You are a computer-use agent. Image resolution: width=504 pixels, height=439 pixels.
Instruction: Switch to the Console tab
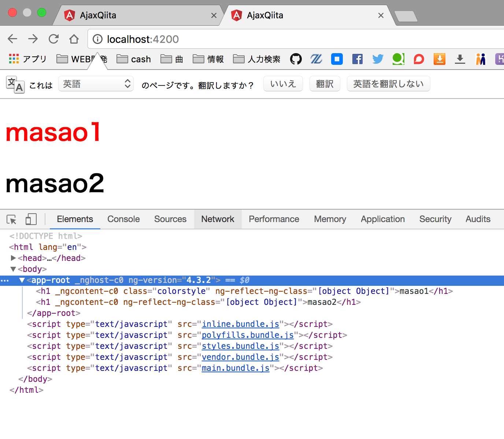[x=123, y=219]
